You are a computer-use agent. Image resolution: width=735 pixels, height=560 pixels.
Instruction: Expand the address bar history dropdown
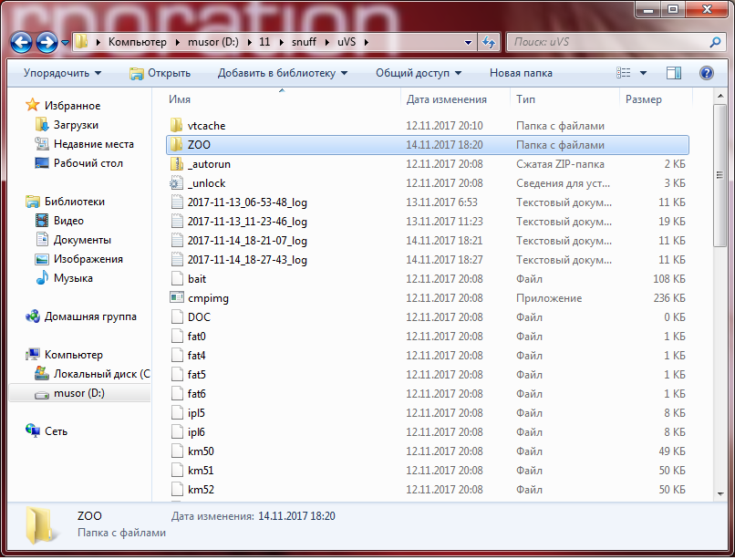pyautogui.click(x=468, y=42)
